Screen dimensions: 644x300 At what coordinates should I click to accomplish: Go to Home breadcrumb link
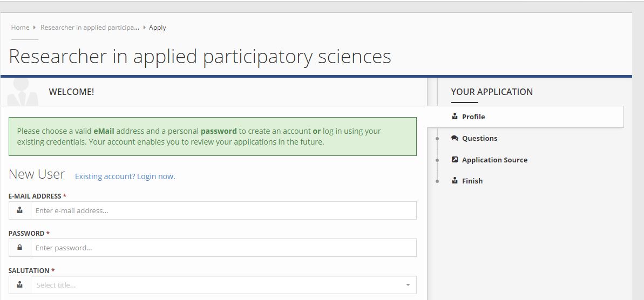click(x=20, y=28)
